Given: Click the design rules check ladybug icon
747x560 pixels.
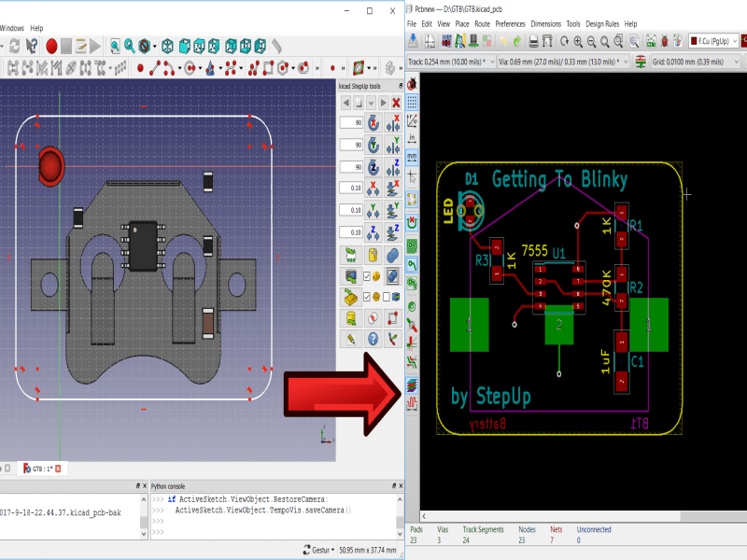Looking at the screenshot, I should point(664,40).
